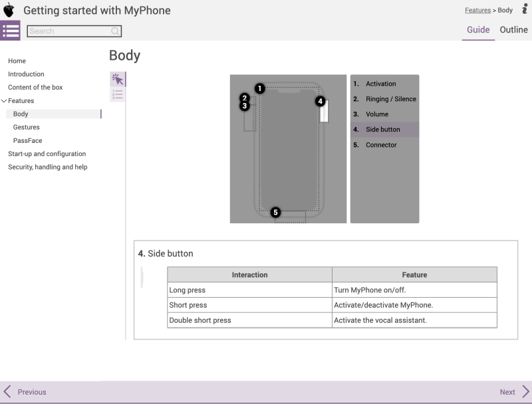The image size is (532, 404).
Task: Click the apple logo icon
Action: [9, 10]
